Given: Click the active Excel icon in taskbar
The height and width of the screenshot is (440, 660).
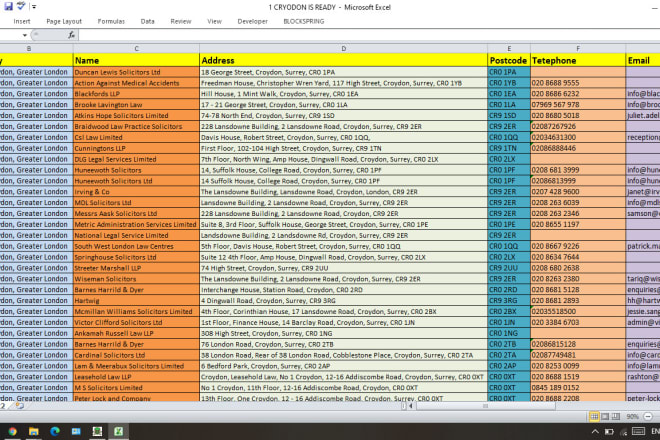Looking at the screenshot, I should click(x=118, y=431).
